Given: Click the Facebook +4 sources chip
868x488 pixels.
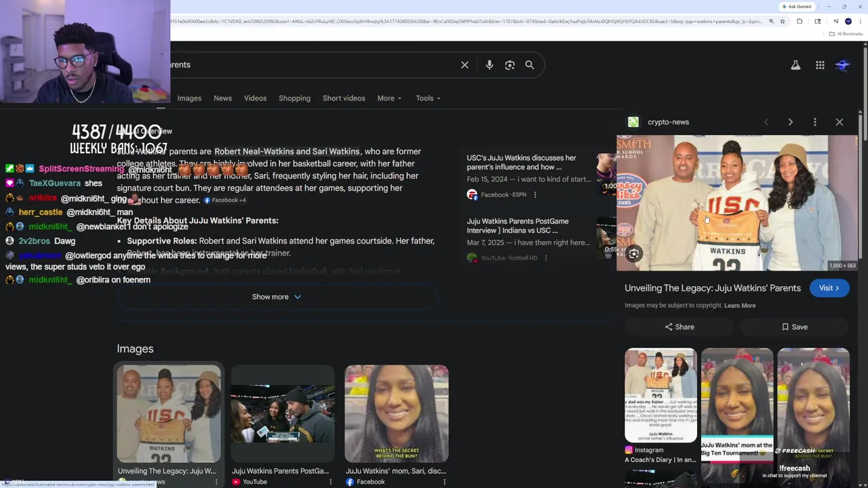Looking at the screenshot, I should point(225,201).
